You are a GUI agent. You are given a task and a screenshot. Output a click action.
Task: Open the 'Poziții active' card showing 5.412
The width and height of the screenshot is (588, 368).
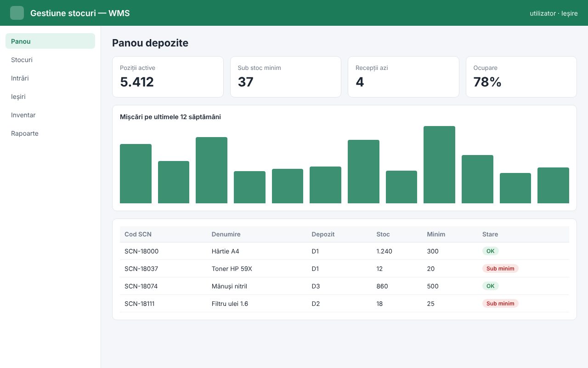(x=168, y=77)
